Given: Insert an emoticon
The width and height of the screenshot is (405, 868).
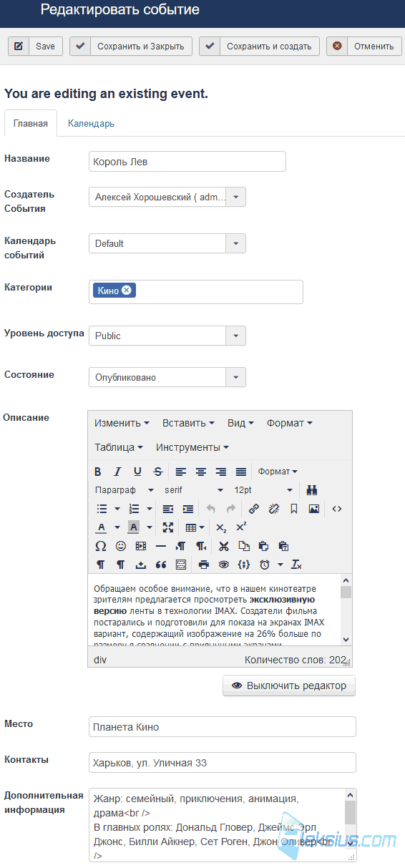Looking at the screenshot, I should pos(120,546).
